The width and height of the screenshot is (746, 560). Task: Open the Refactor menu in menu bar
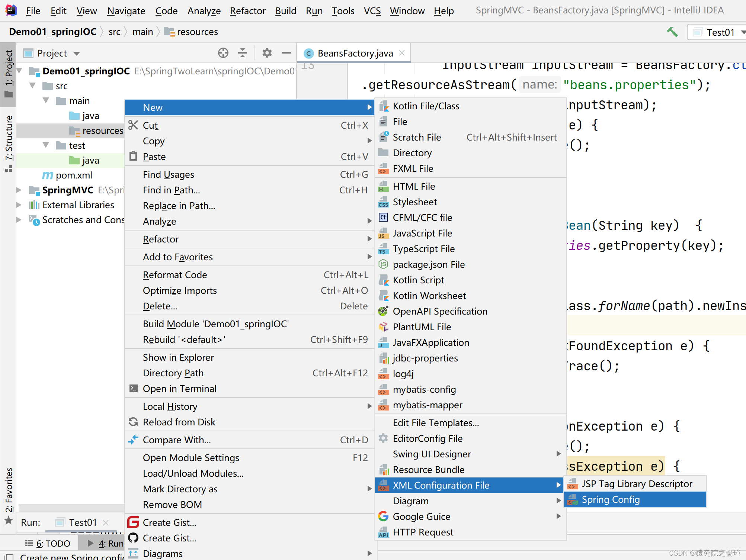(x=247, y=11)
